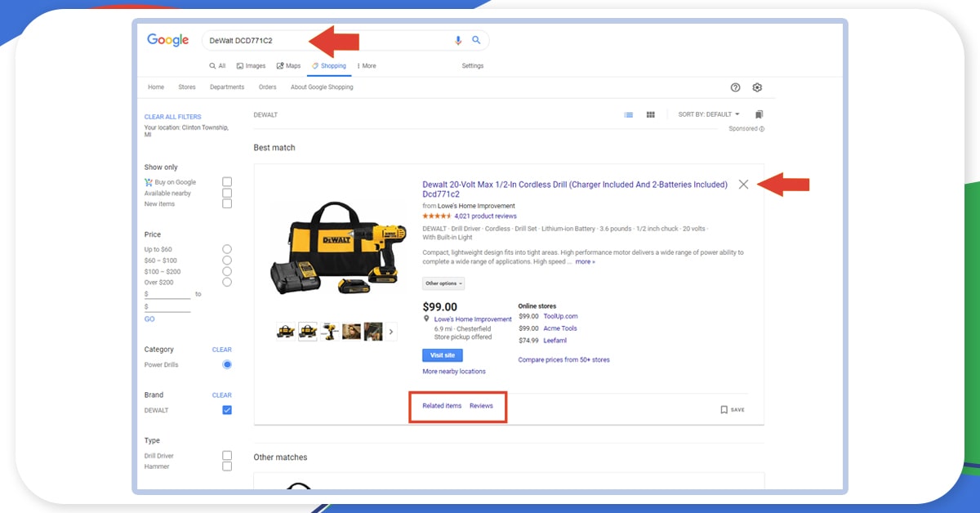Open the Stores section
This screenshot has width=980, height=513.
click(187, 87)
